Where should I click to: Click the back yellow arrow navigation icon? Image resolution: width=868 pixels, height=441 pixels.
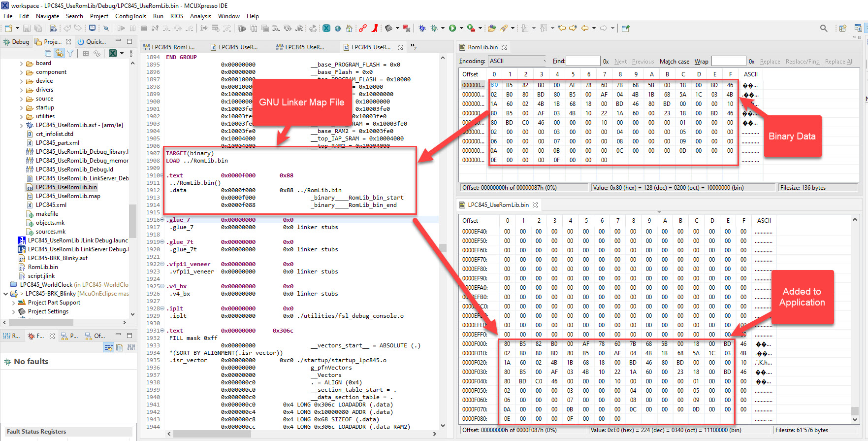click(585, 29)
